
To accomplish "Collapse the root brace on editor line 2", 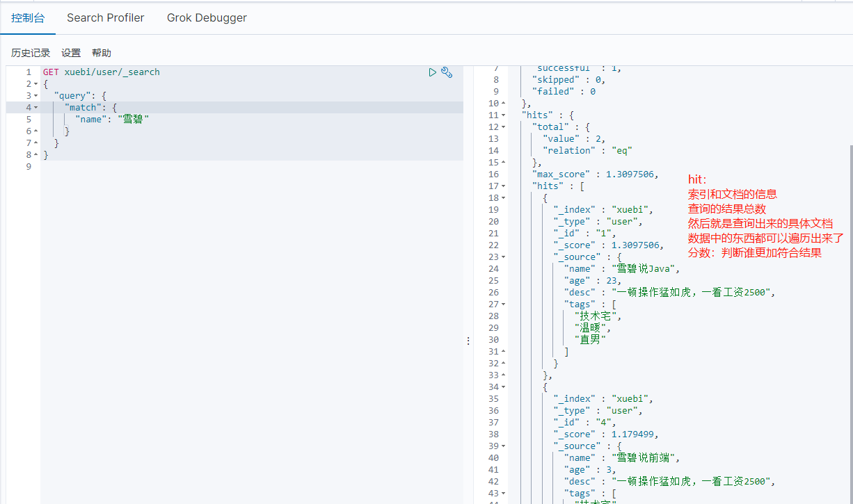I will pyautogui.click(x=36, y=84).
